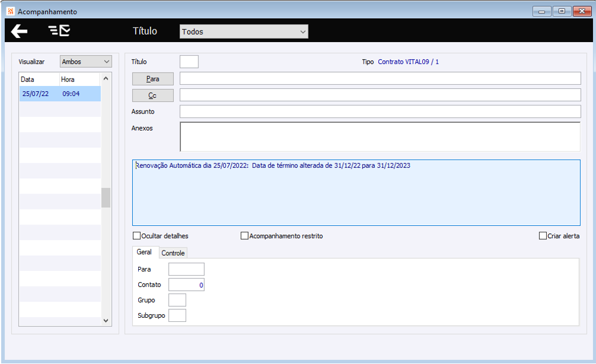This screenshot has width=596, height=364.
Task: Close the Acompanhamento window
Action: click(582, 11)
